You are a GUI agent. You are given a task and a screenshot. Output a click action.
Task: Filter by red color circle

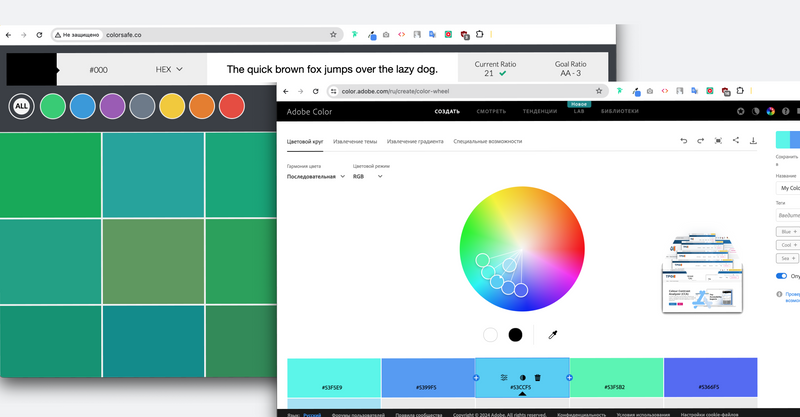[232, 106]
